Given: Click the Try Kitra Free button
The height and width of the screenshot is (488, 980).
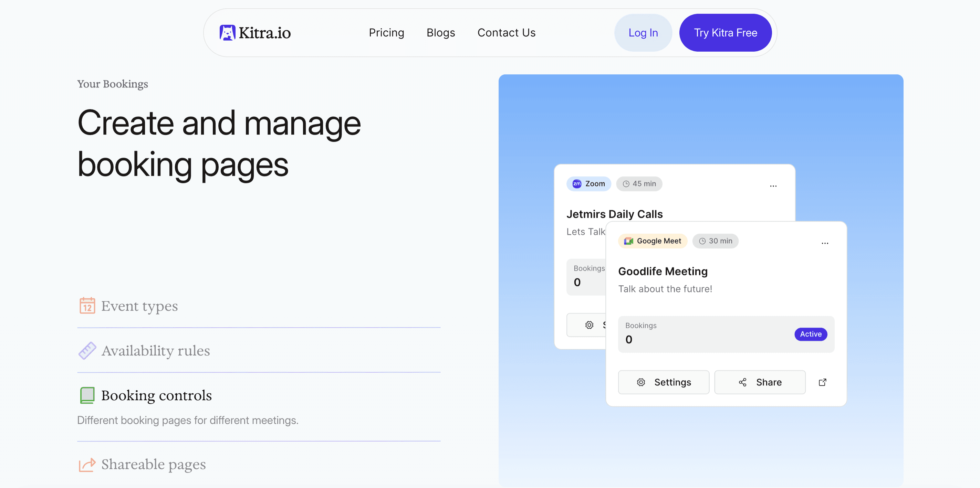Looking at the screenshot, I should (x=725, y=33).
